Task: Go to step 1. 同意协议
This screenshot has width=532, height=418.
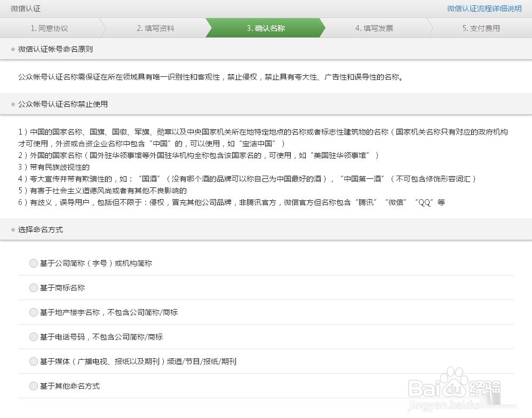Action: (50, 28)
